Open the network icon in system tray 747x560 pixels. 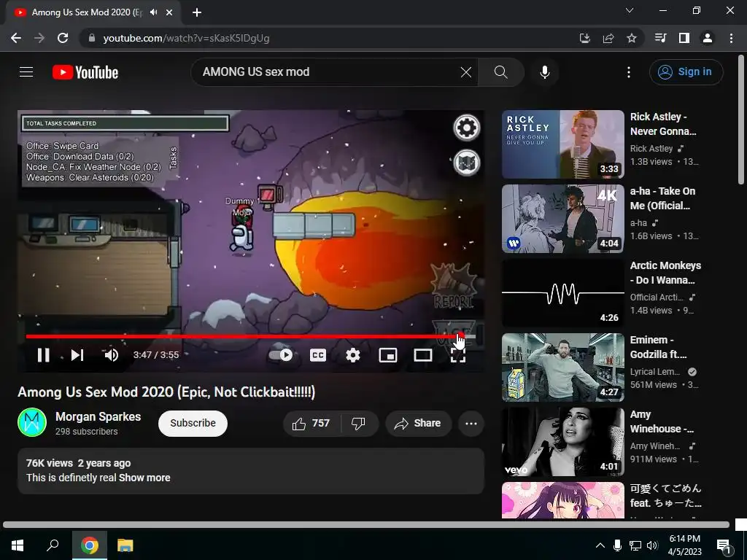635,545
